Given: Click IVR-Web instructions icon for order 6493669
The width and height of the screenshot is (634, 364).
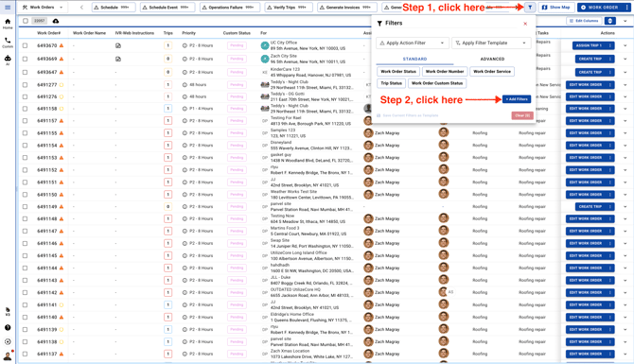Looking at the screenshot, I should point(118,59).
